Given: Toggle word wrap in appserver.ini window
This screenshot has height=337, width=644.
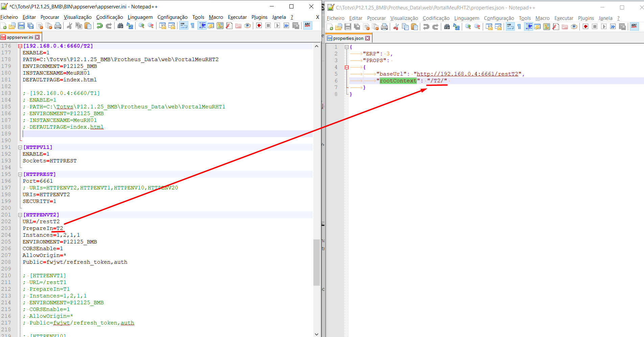Looking at the screenshot, I should [184, 26].
